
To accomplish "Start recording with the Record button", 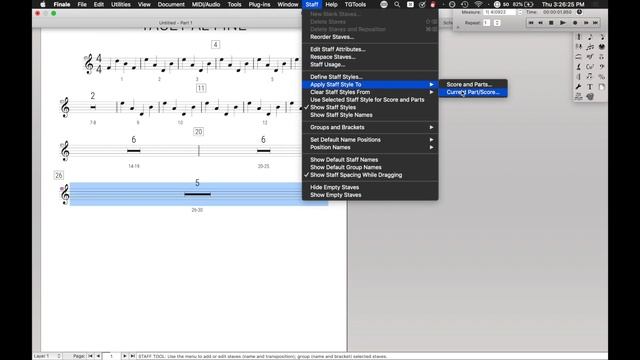I will pyautogui.click(x=575, y=23).
